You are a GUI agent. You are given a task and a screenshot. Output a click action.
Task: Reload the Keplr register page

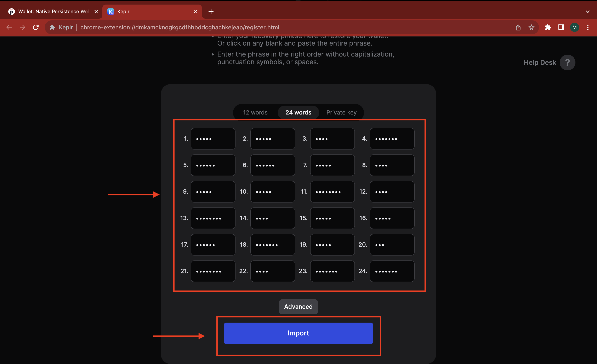click(36, 27)
